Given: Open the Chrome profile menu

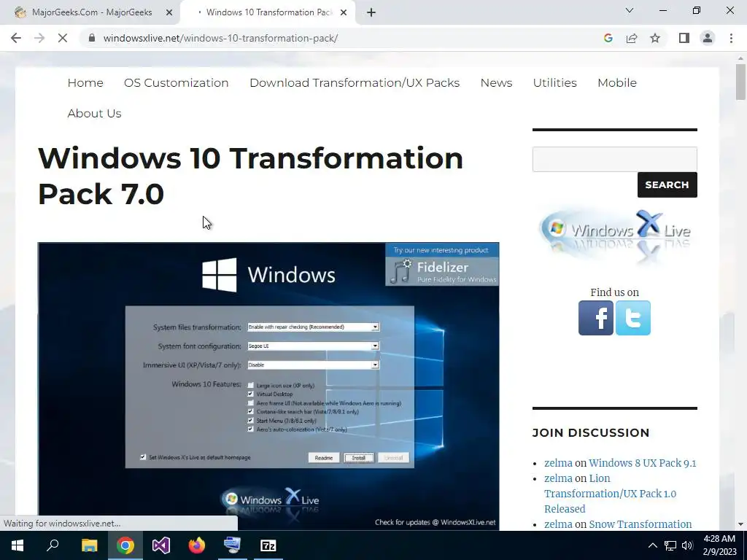Looking at the screenshot, I should click(708, 38).
